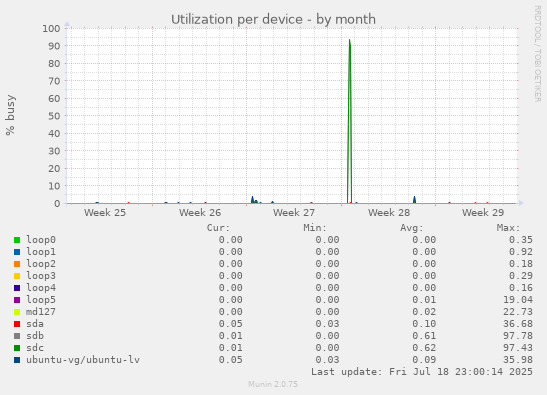The width and height of the screenshot is (547, 395).
Task: Click the loop1 max value 0.92
Action: pos(521,252)
